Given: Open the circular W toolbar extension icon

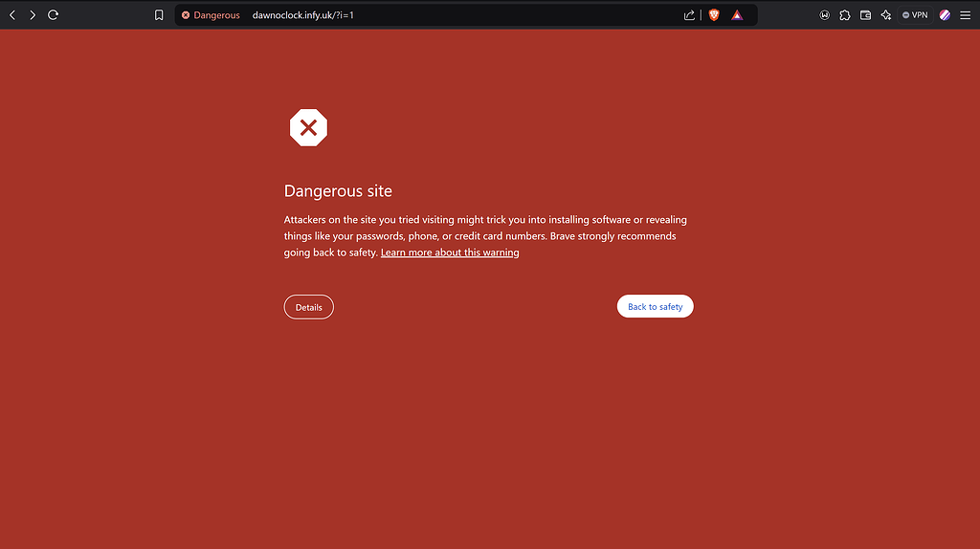Looking at the screenshot, I should (824, 15).
